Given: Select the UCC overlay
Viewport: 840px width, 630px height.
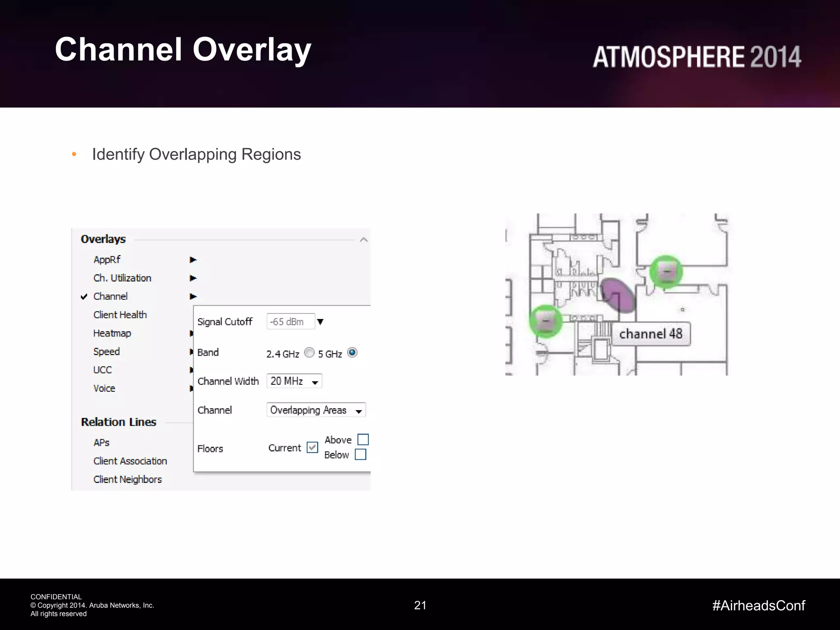Looking at the screenshot, I should click(x=103, y=370).
